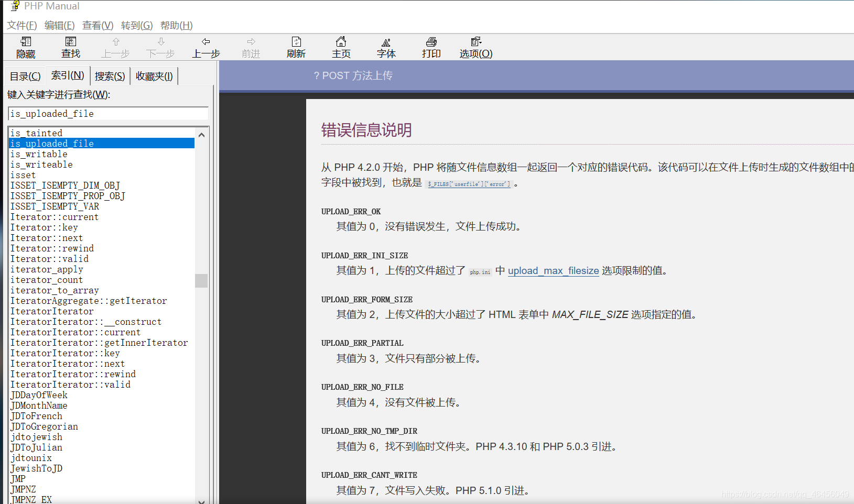
Task: Click UPLOAD_ERR_INI_SIZE constant text
Action: coord(364,256)
